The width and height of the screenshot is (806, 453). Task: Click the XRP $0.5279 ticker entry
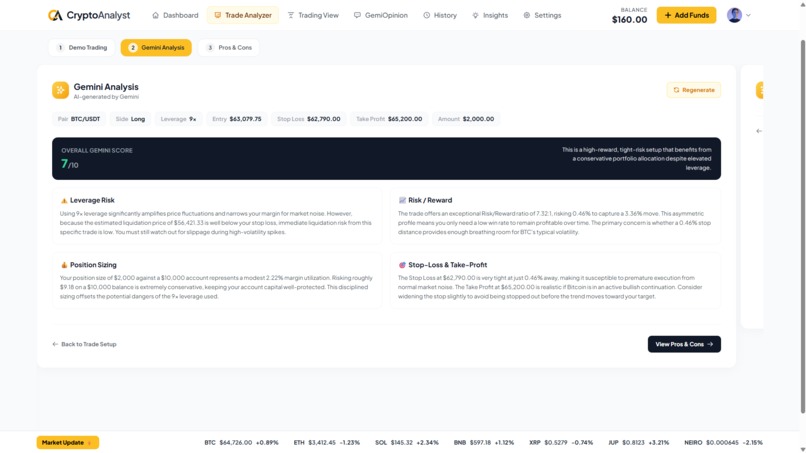(561, 442)
